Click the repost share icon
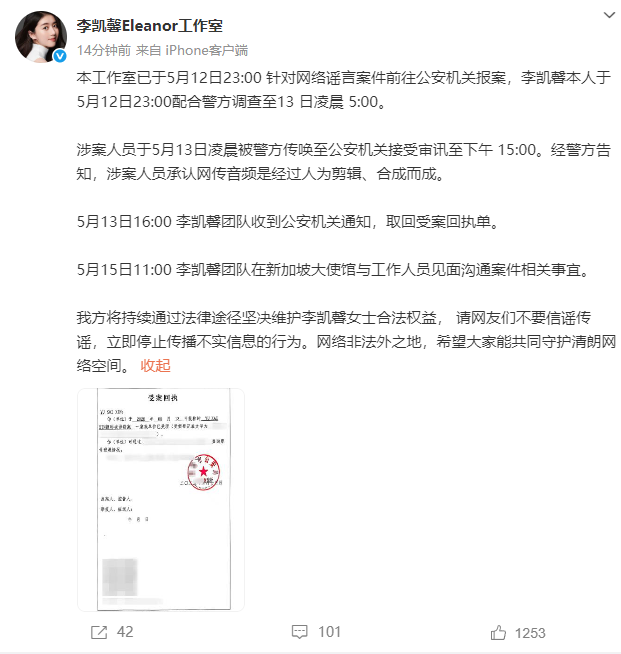 coord(99,632)
